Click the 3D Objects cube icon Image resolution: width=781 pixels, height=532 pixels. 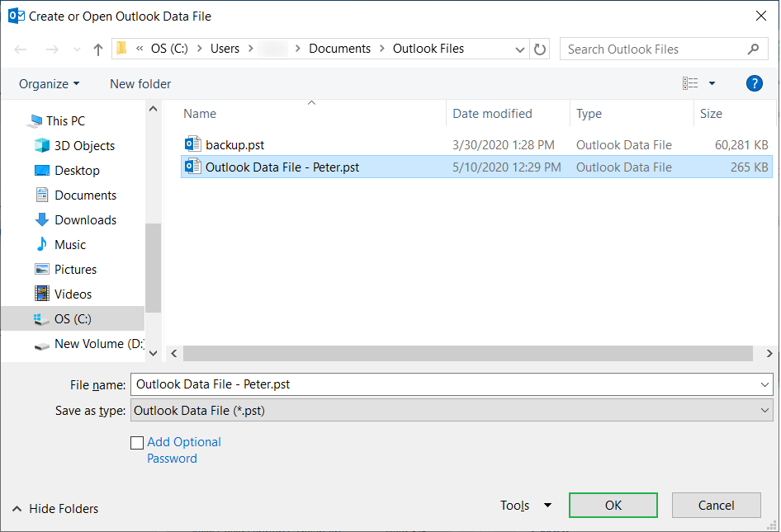tap(42, 145)
